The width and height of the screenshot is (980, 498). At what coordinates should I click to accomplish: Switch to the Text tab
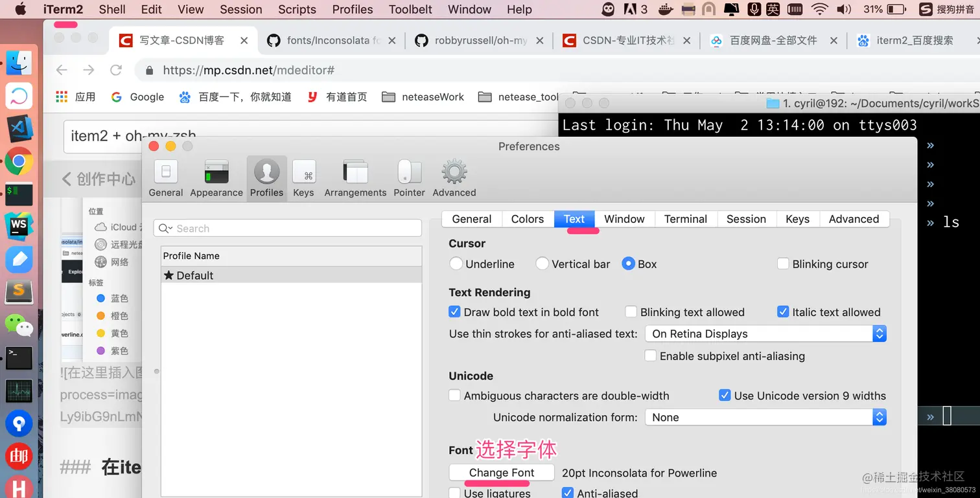coord(574,219)
